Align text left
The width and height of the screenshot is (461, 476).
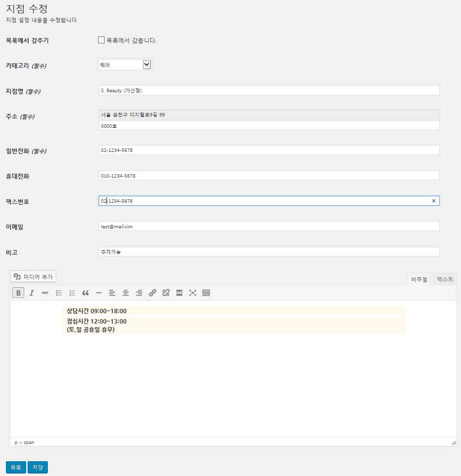tap(112, 293)
